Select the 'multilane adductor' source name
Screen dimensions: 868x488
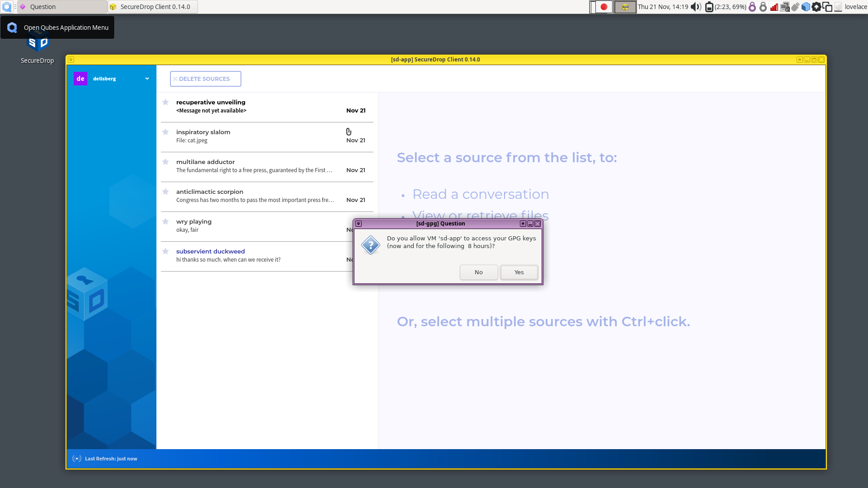[205, 162]
